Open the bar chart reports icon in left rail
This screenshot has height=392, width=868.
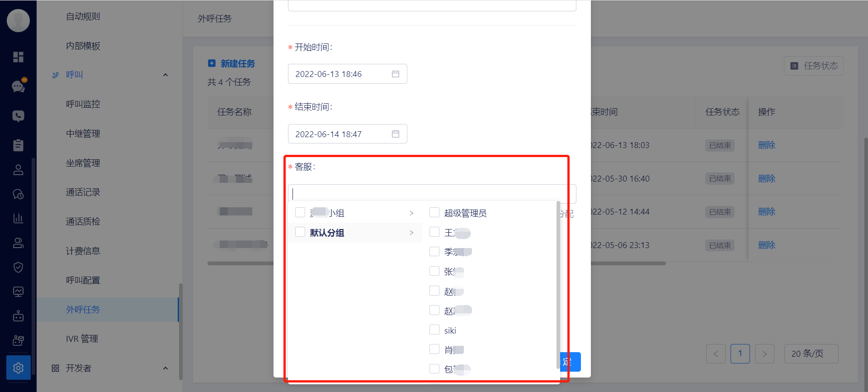[x=18, y=218]
